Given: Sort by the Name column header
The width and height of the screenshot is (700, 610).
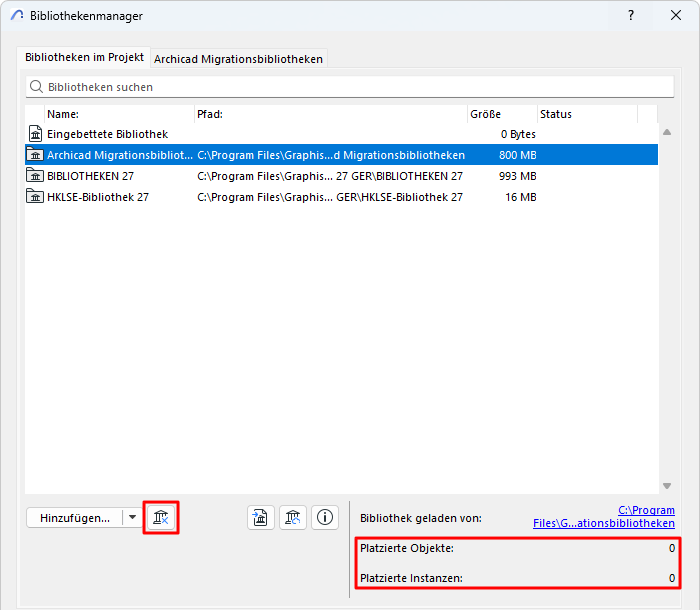Looking at the screenshot, I should (120, 114).
